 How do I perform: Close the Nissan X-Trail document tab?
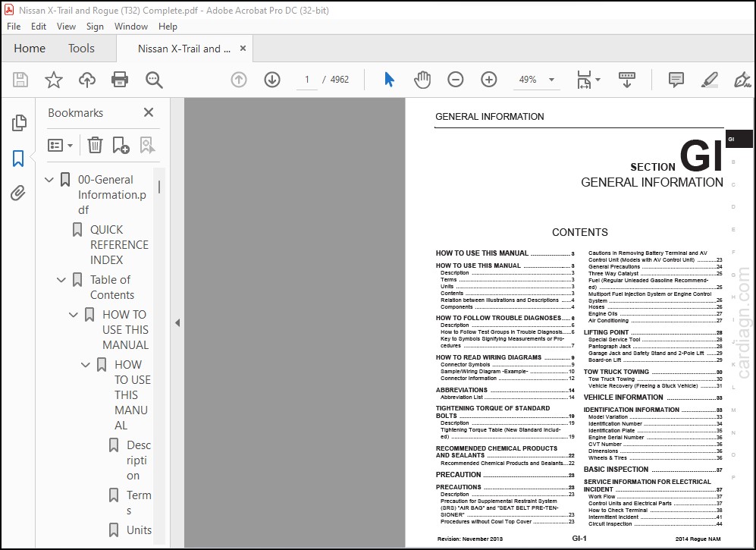pos(243,49)
